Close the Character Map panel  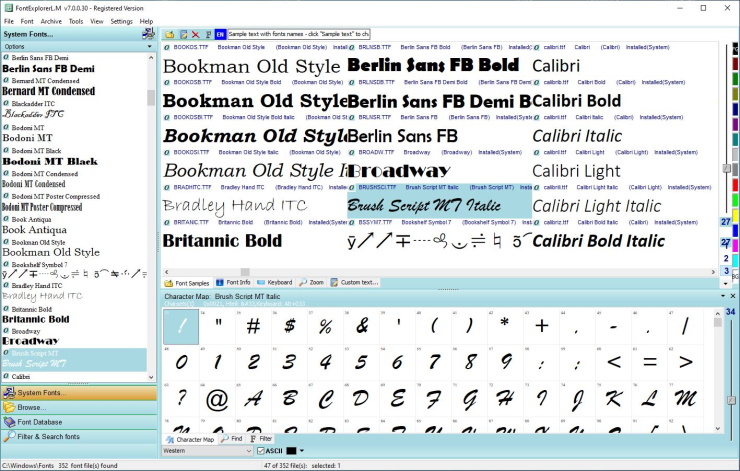click(x=732, y=296)
